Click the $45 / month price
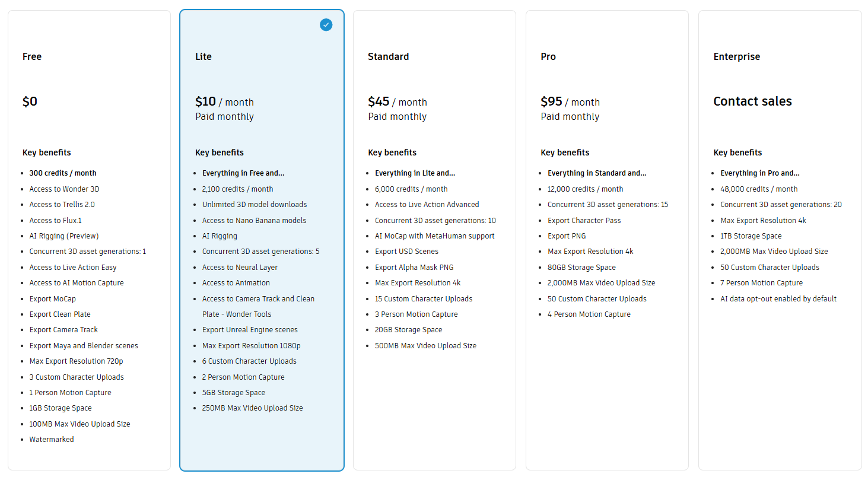868x477 pixels. point(398,102)
